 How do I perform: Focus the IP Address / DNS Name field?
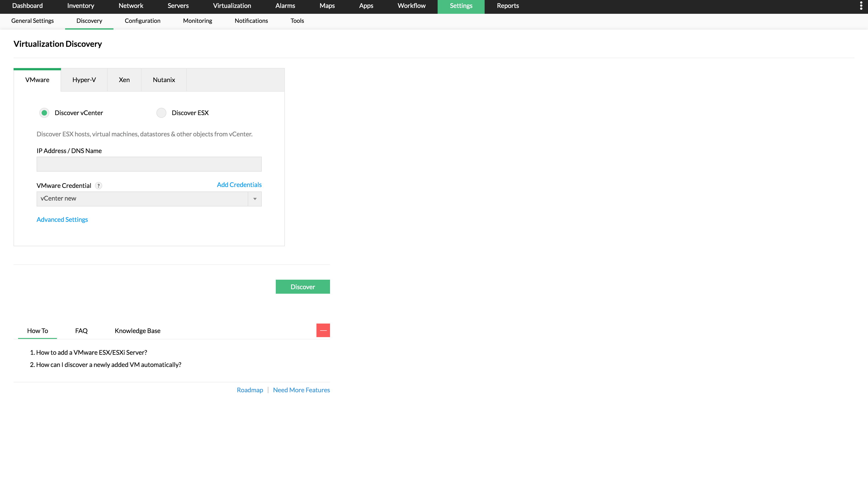coord(149,164)
